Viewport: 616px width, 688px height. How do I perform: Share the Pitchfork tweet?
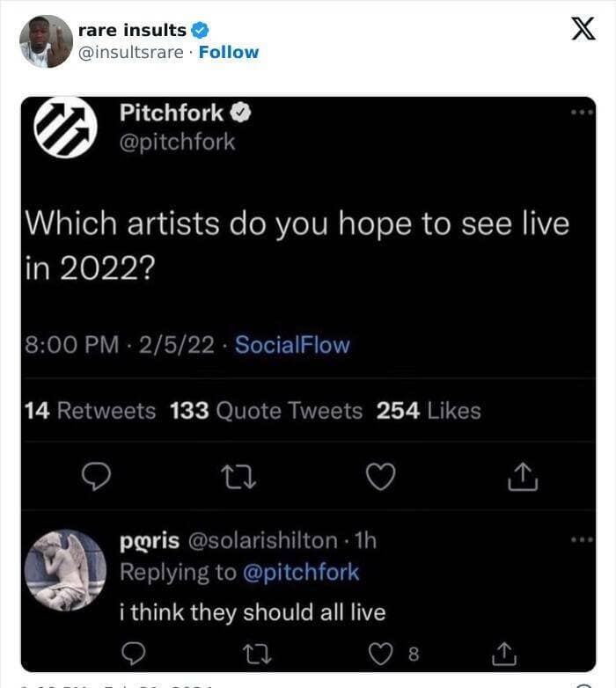point(523,476)
